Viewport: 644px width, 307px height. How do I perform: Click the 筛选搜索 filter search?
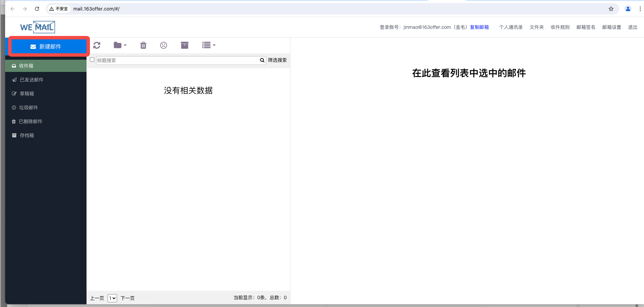pyautogui.click(x=277, y=60)
